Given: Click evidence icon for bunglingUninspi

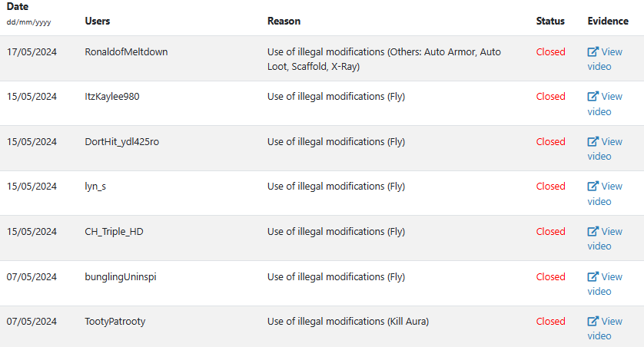Looking at the screenshot, I should [x=593, y=276].
